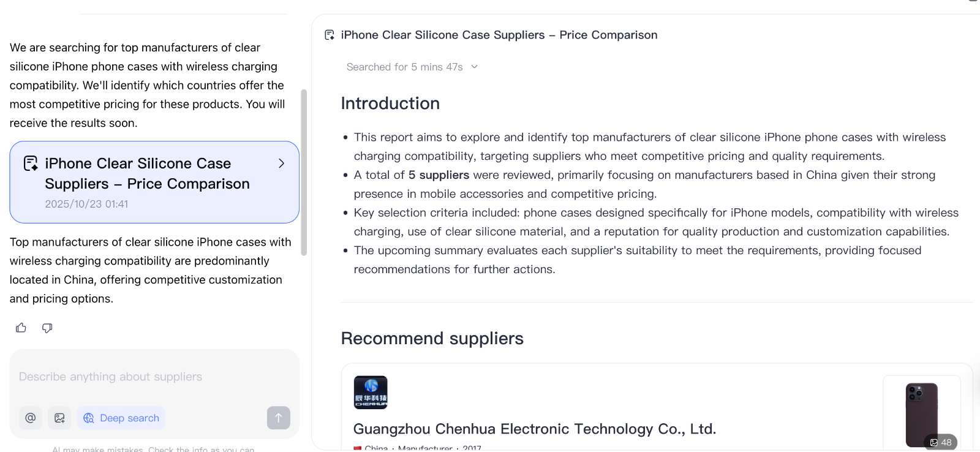The width and height of the screenshot is (980, 452).
Task: Click the Recommend suppliers section heading
Action: tap(432, 339)
